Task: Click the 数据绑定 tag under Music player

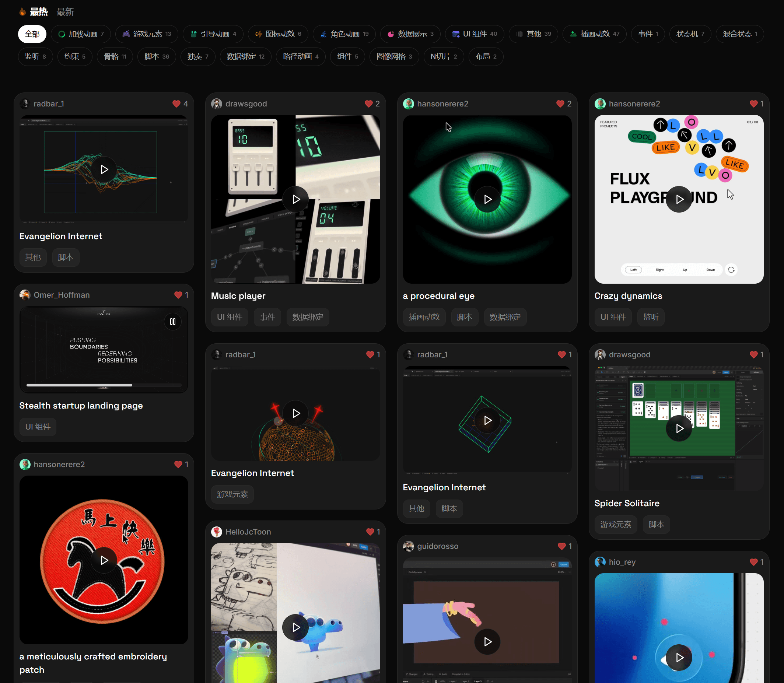Action: pyautogui.click(x=308, y=317)
